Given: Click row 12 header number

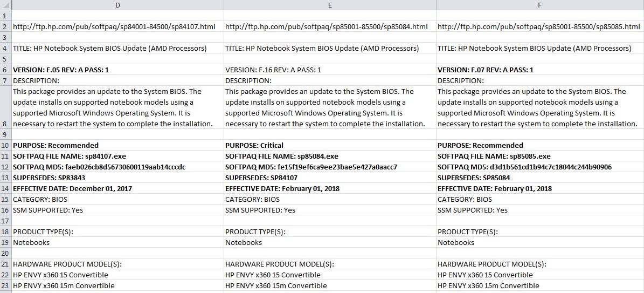Looking at the screenshot, I should pos(5,167).
